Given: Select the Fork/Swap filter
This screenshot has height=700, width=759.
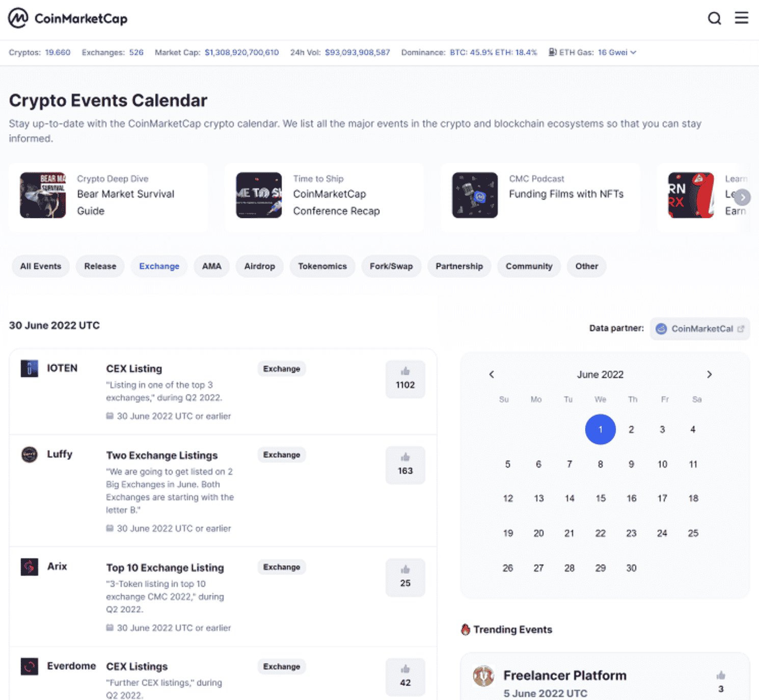Looking at the screenshot, I should point(391,266).
